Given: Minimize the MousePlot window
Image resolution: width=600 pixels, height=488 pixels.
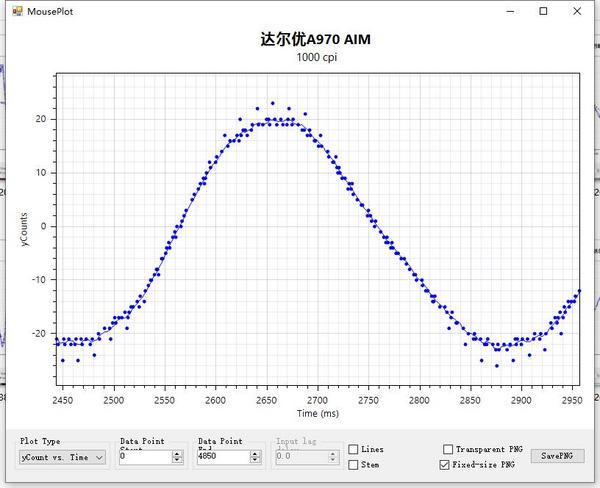Looking at the screenshot, I should pyautogui.click(x=510, y=11).
